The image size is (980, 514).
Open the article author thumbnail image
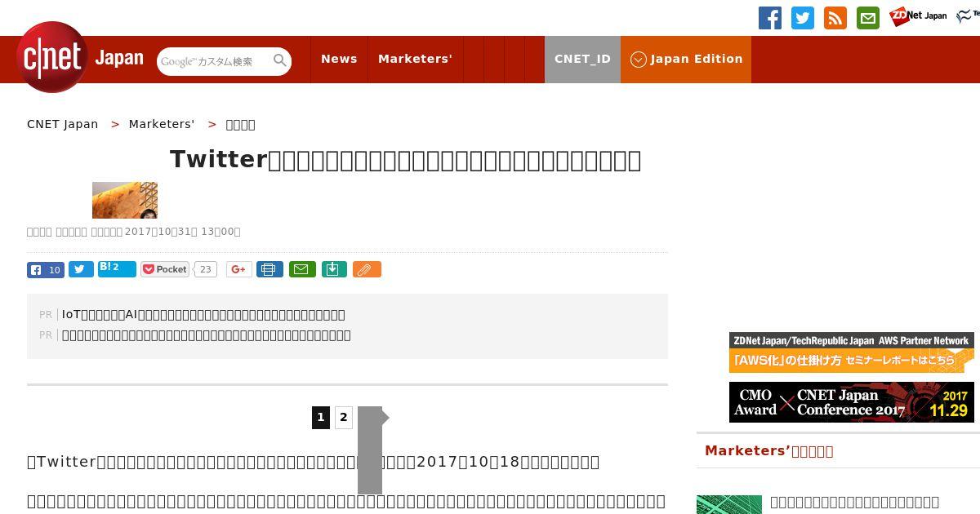pyautogui.click(x=125, y=200)
